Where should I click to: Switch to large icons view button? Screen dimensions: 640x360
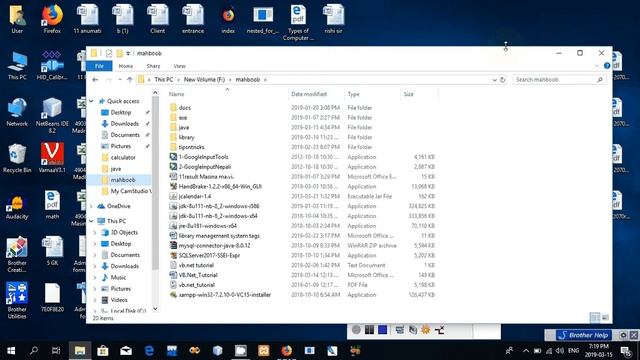(x=605, y=317)
